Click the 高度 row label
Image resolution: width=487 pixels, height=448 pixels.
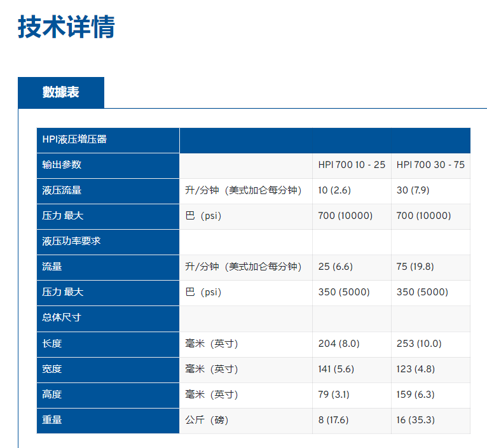[x=52, y=395]
